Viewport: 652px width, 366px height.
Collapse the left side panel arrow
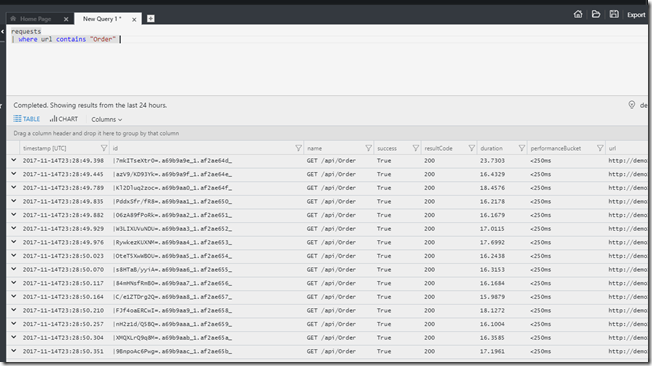coord(2,32)
